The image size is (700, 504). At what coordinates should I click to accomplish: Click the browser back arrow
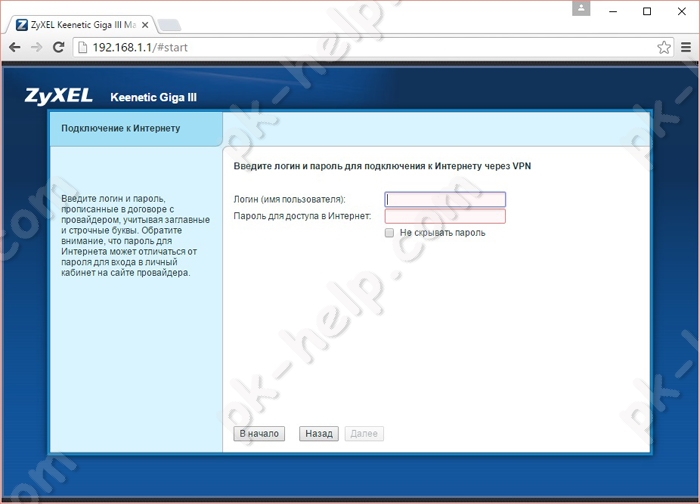point(15,47)
